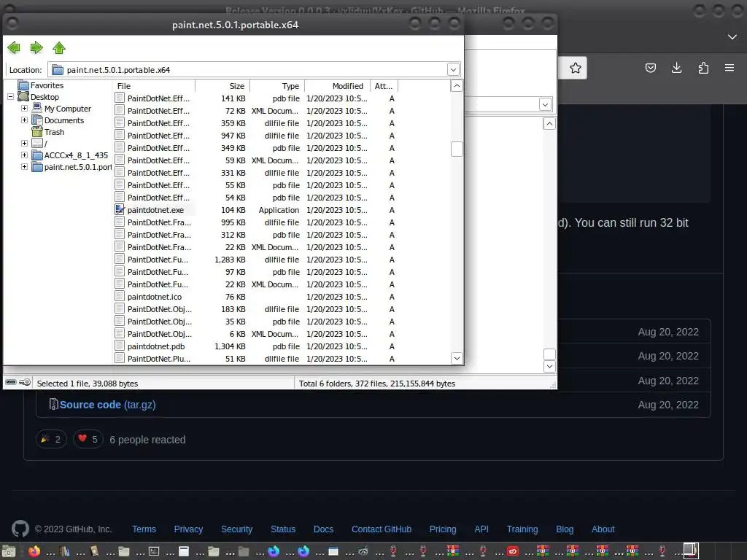Click the heart reaction with 5

click(x=88, y=439)
